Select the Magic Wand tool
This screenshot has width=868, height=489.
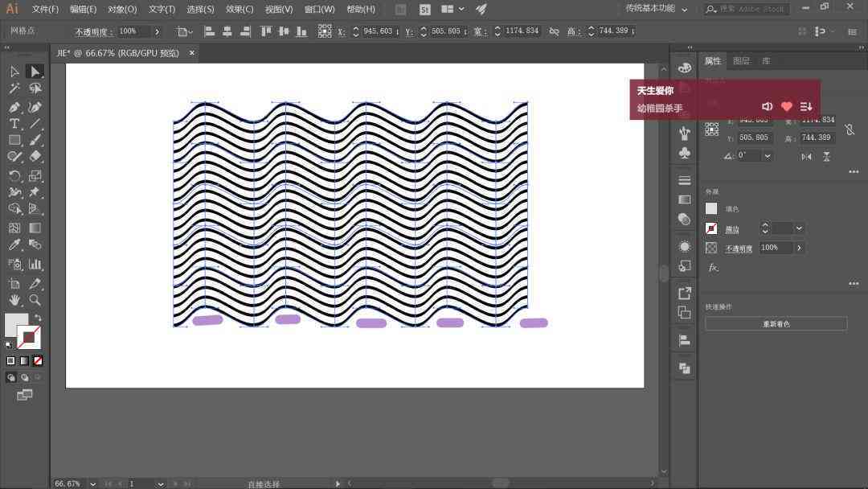pos(14,88)
